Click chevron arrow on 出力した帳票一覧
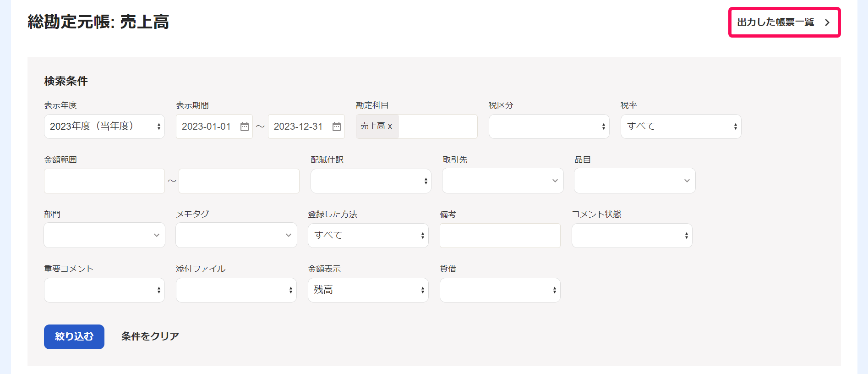Image resolution: width=868 pixels, height=374 pixels. pyautogui.click(x=827, y=22)
